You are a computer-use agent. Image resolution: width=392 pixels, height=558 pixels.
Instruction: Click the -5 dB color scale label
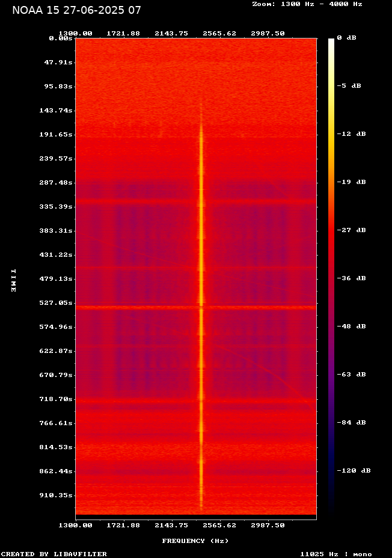coord(349,86)
